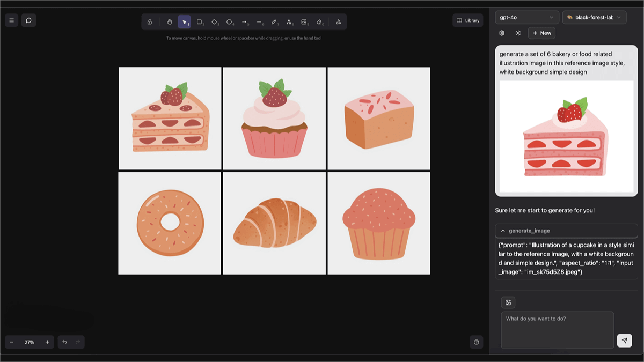Click the 'What do you want to do?' input

(x=557, y=330)
